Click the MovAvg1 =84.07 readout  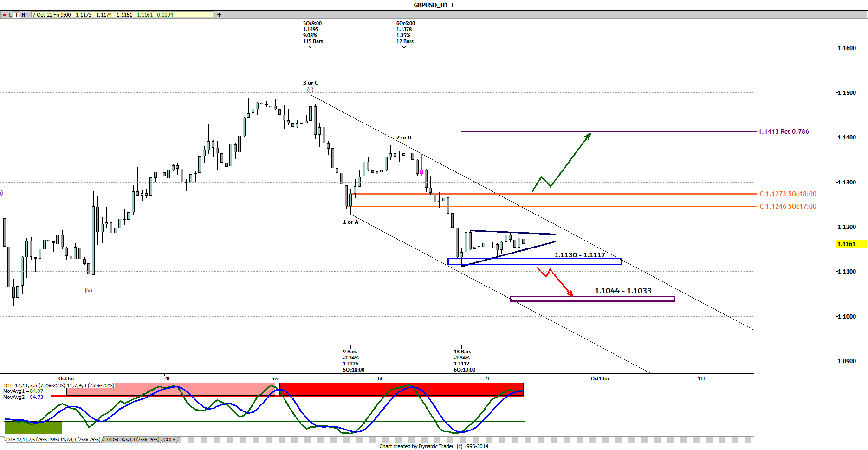(23, 391)
